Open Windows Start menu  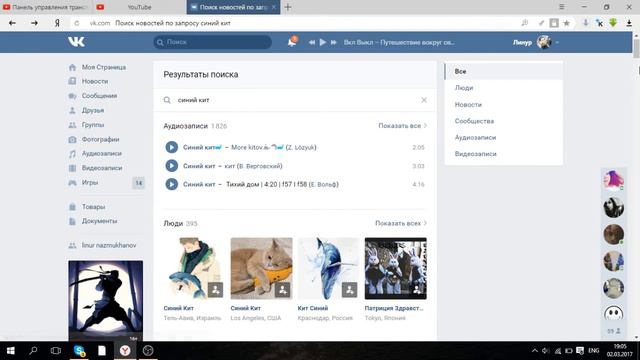point(11,351)
